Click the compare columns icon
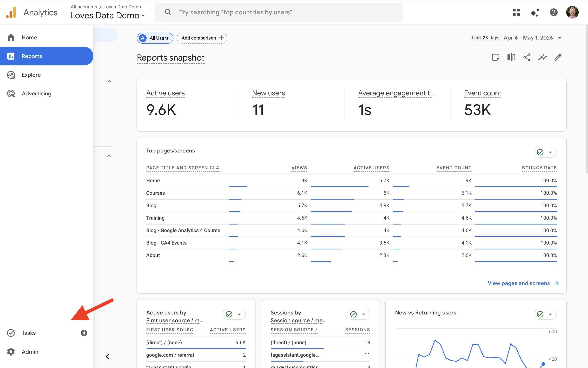 coord(511,57)
